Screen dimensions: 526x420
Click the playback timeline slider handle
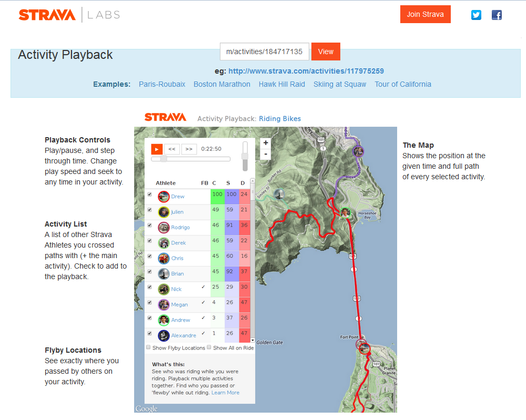click(x=164, y=159)
